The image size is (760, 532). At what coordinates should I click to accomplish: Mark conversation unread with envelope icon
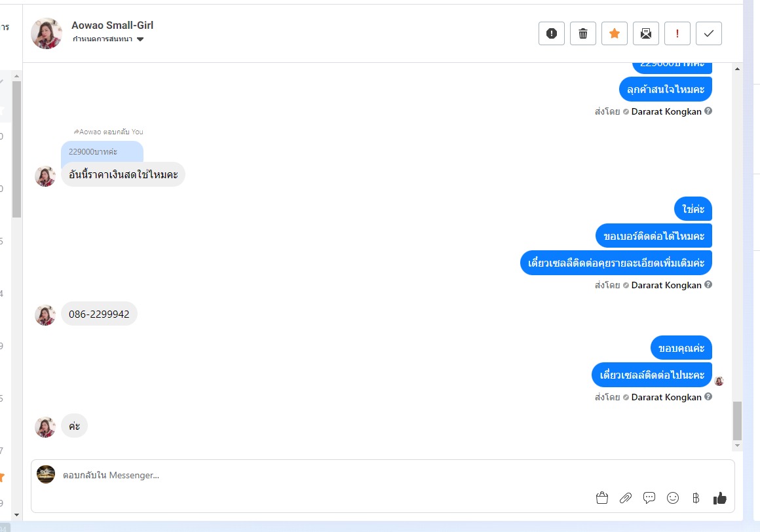click(x=645, y=33)
